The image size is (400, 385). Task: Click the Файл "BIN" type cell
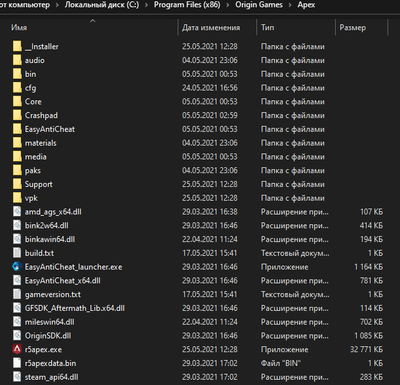pos(281,363)
